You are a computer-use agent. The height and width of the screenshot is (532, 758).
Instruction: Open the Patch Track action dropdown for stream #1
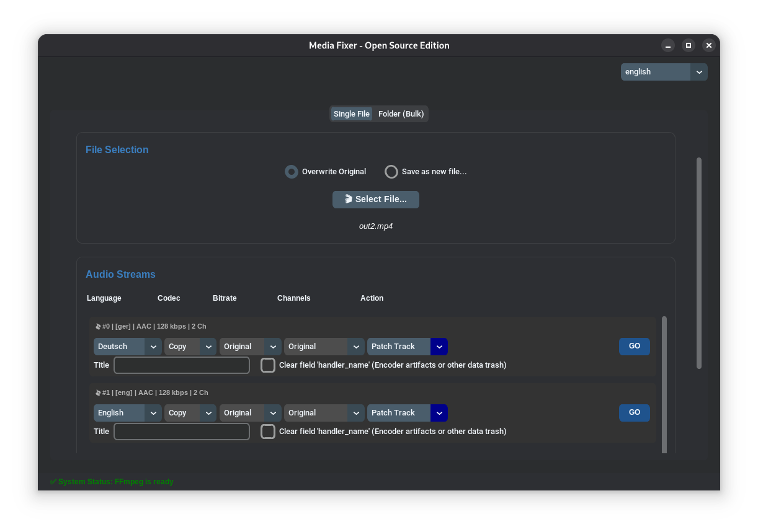(x=407, y=413)
